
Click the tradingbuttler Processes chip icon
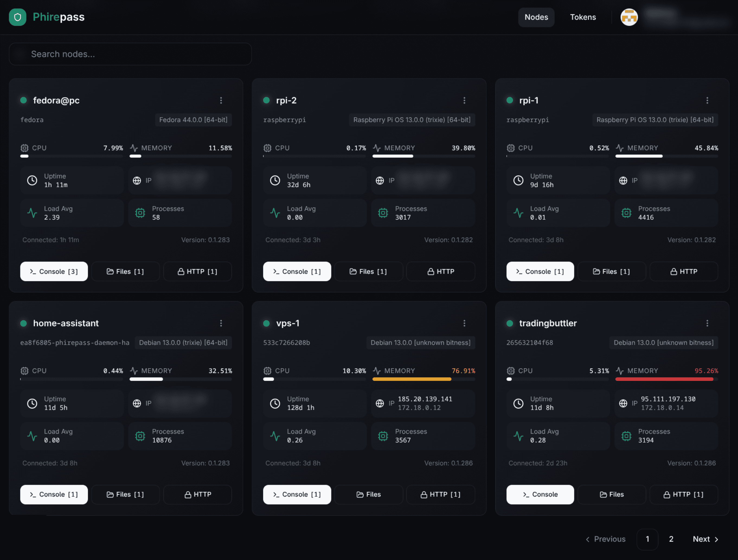click(626, 436)
